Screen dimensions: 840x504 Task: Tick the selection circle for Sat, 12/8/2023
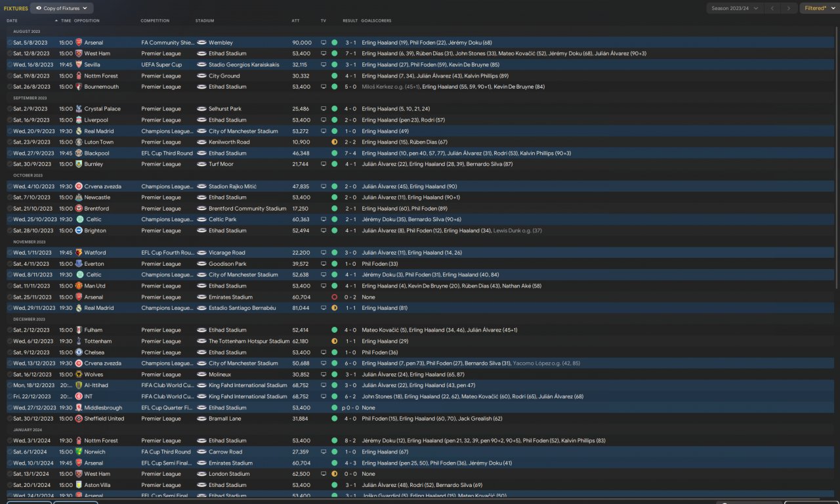coord(9,54)
